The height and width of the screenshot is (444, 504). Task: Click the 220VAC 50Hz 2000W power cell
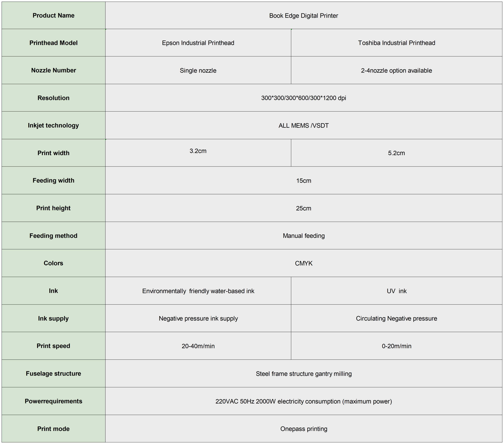pos(303,401)
